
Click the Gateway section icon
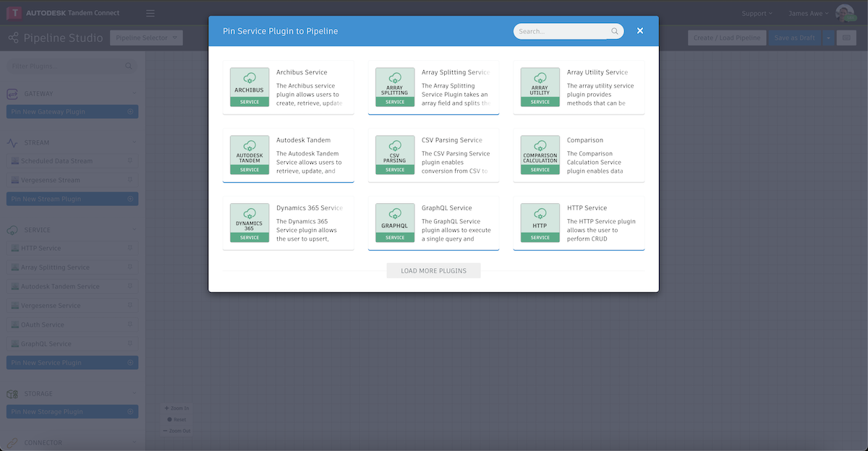tap(12, 93)
